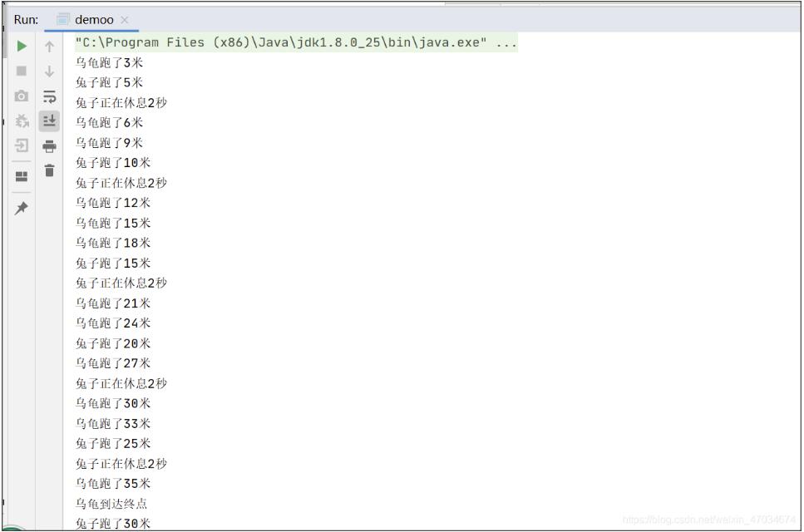The height and width of the screenshot is (532, 804).
Task: Click the green Rerun play icon
Action: click(x=22, y=46)
